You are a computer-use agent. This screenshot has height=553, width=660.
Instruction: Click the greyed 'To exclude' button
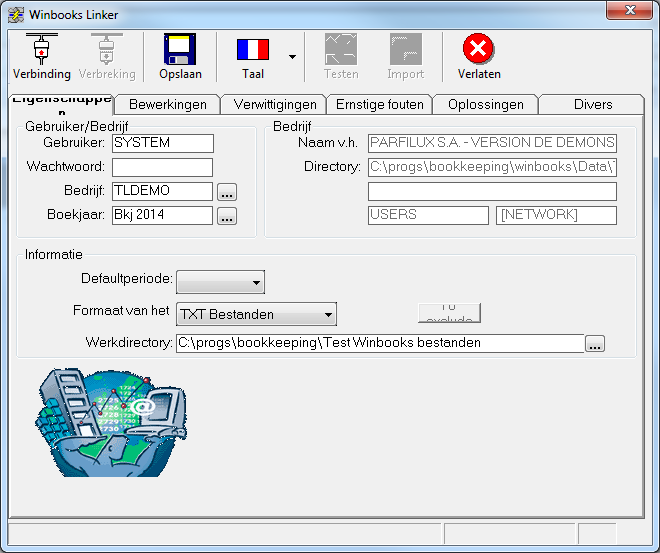(449, 313)
